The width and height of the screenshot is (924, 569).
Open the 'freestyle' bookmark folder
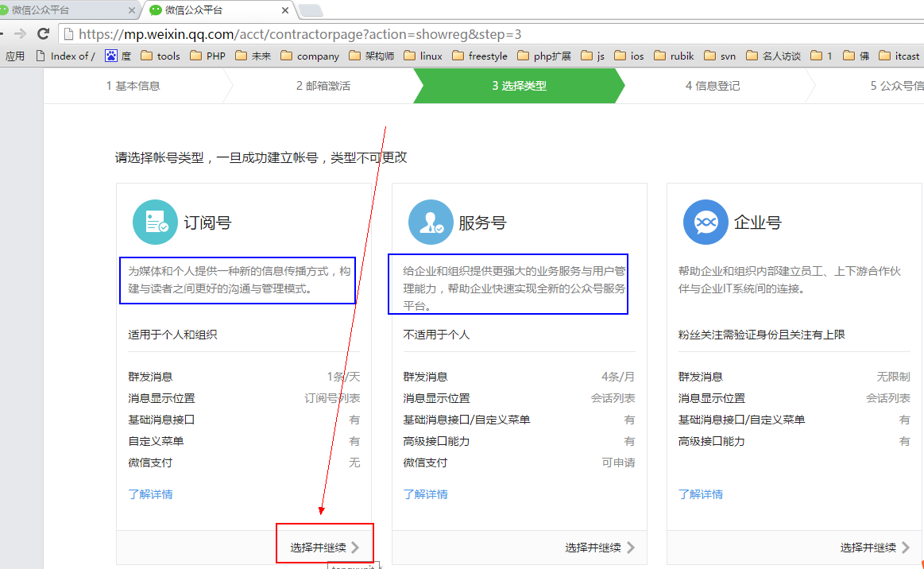click(x=479, y=56)
